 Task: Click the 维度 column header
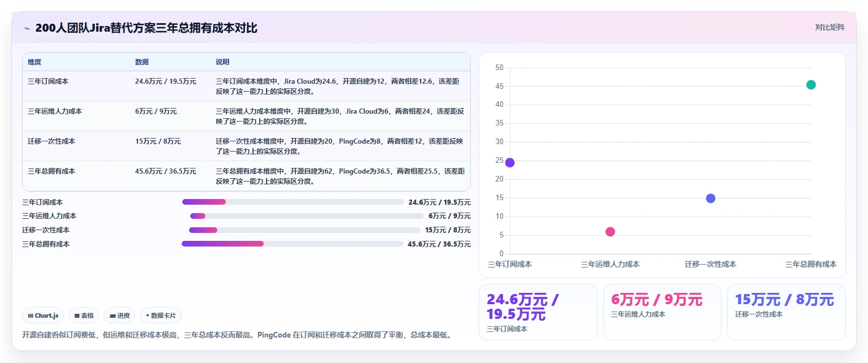pos(35,62)
